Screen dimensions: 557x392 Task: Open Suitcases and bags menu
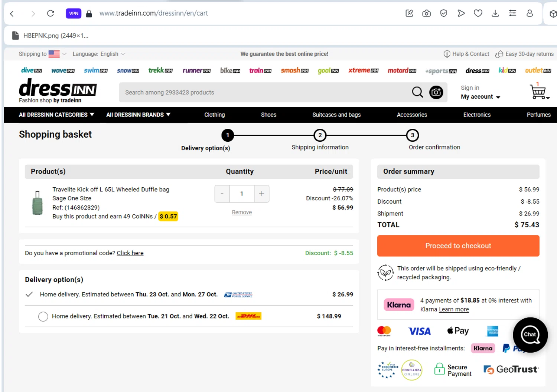point(336,115)
